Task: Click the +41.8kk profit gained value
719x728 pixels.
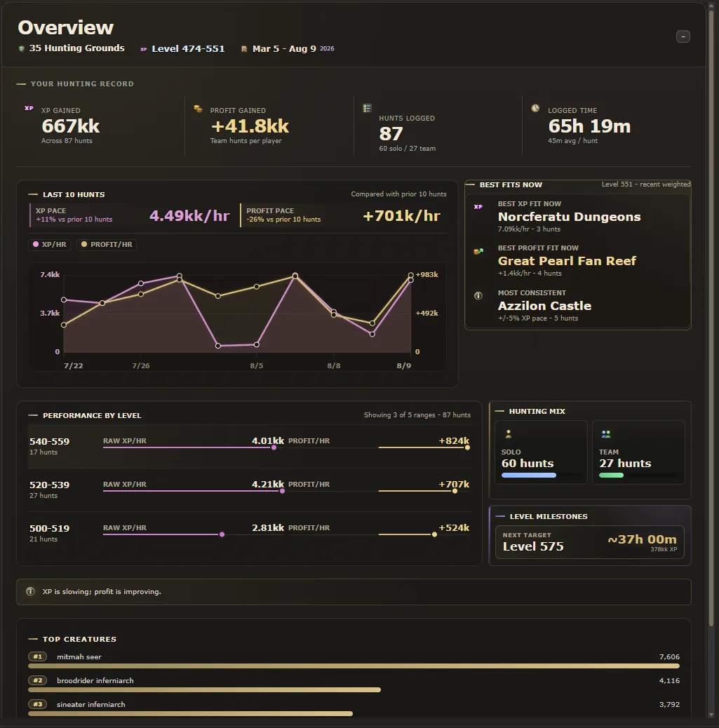Action: point(250,126)
